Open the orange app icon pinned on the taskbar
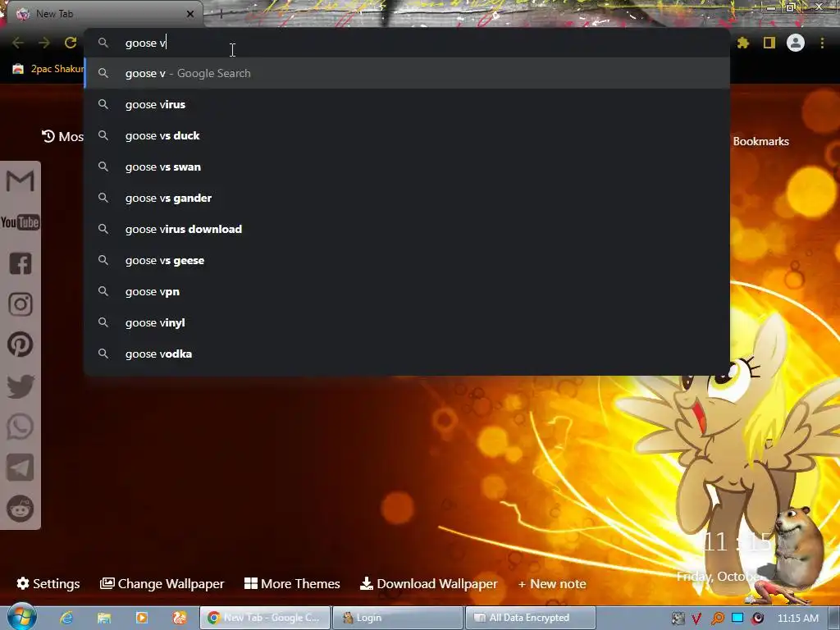 [179, 618]
